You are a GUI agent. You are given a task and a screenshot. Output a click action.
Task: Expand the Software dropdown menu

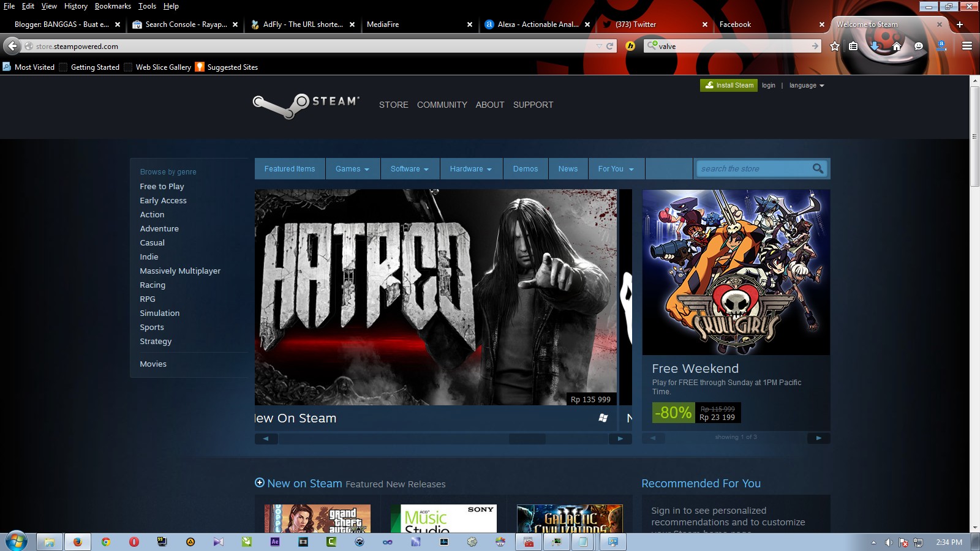pos(410,169)
